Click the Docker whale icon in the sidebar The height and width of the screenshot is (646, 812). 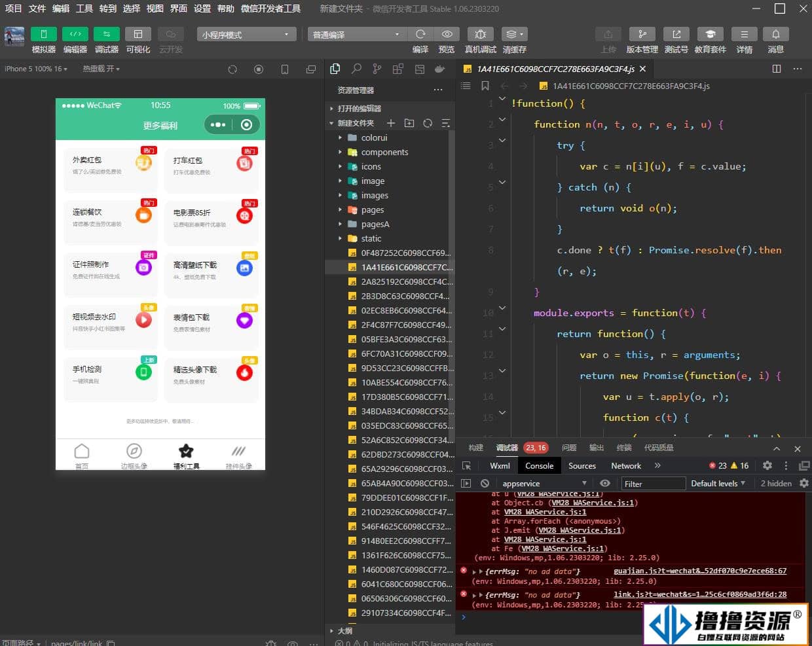[x=440, y=69]
